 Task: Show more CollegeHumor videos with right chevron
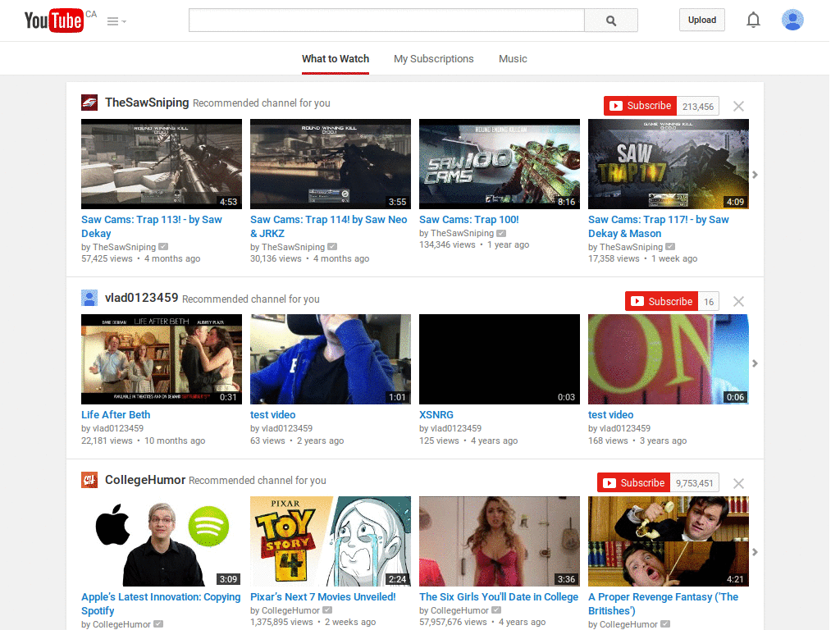click(x=755, y=552)
